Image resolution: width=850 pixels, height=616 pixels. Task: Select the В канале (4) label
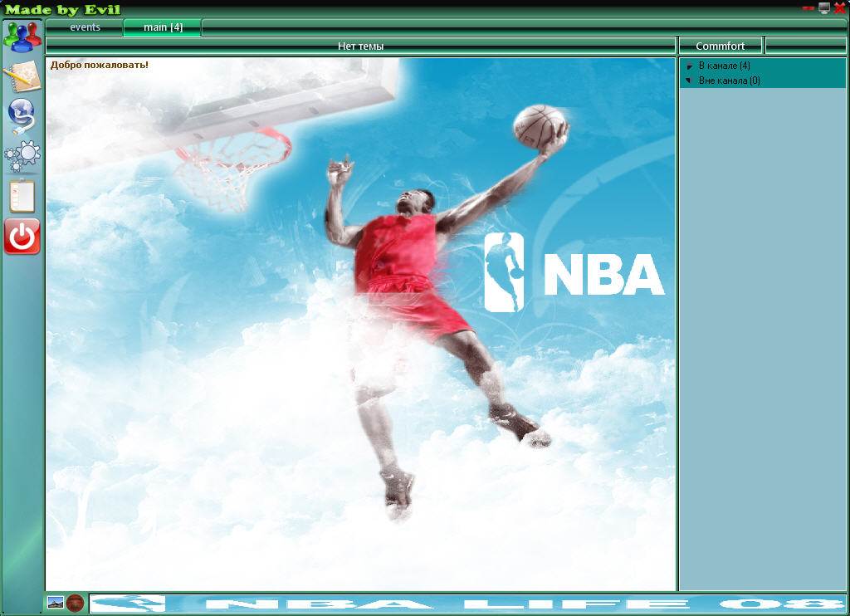724,66
